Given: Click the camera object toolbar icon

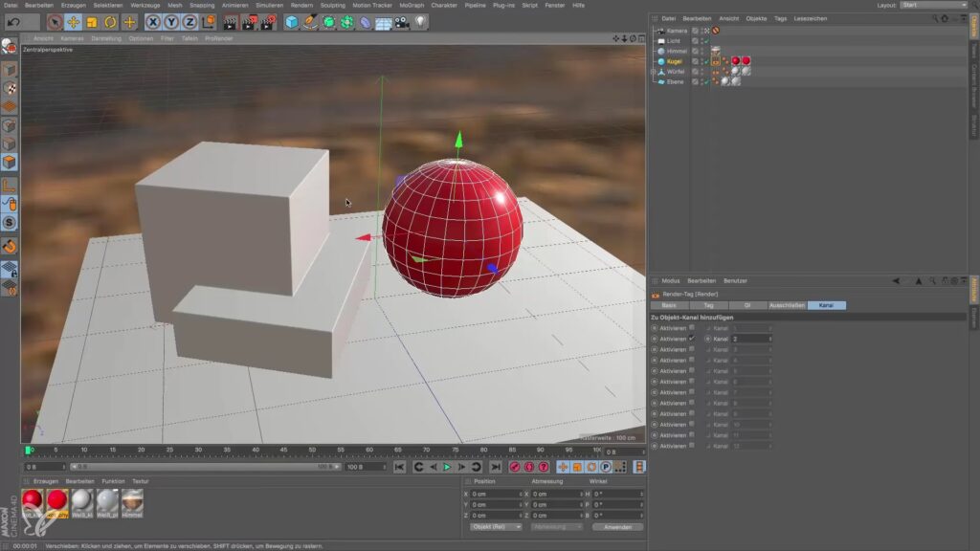Looking at the screenshot, I should (401, 21).
